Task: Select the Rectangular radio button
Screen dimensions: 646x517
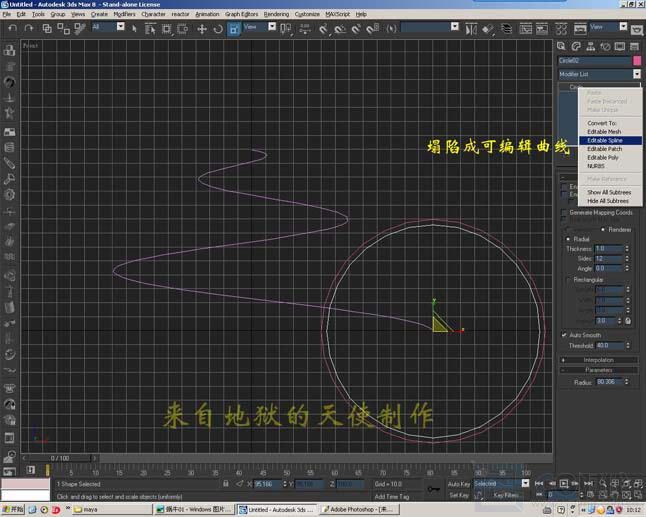Action: click(568, 279)
